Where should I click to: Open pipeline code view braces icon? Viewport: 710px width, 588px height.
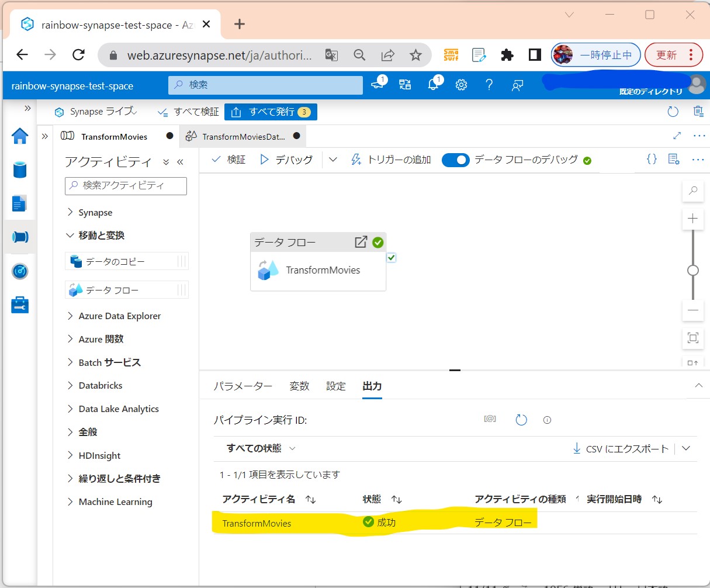(652, 159)
